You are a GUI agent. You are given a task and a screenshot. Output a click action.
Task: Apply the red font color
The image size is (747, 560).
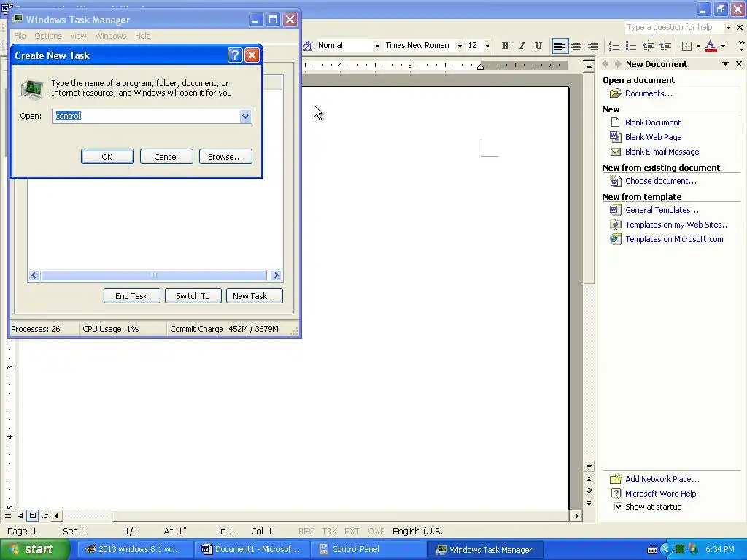coord(711,46)
